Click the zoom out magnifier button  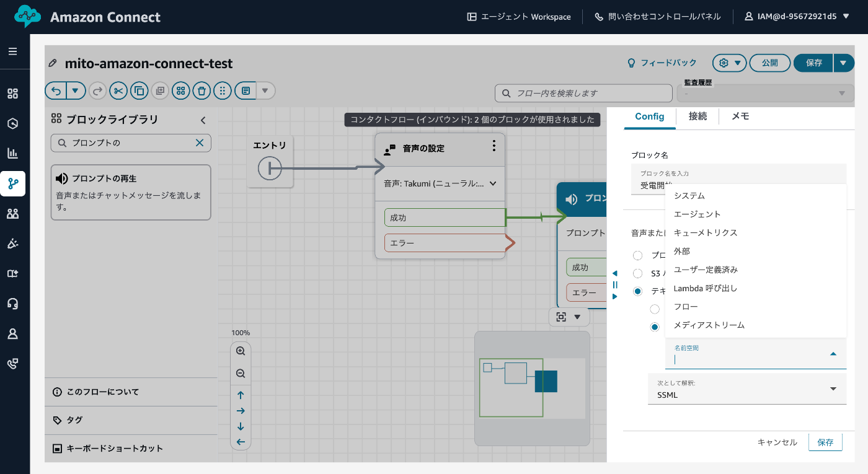click(x=241, y=374)
